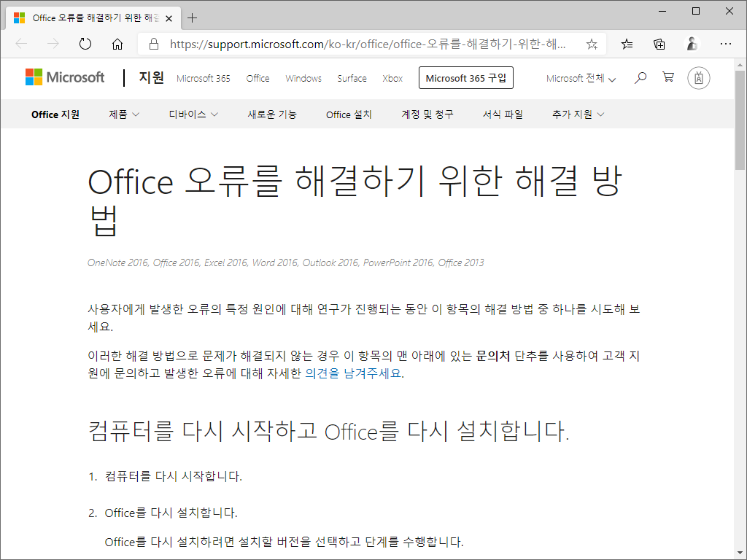The height and width of the screenshot is (560, 747).
Task: Expand the 제품 navigation dropdown
Action: [123, 114]
